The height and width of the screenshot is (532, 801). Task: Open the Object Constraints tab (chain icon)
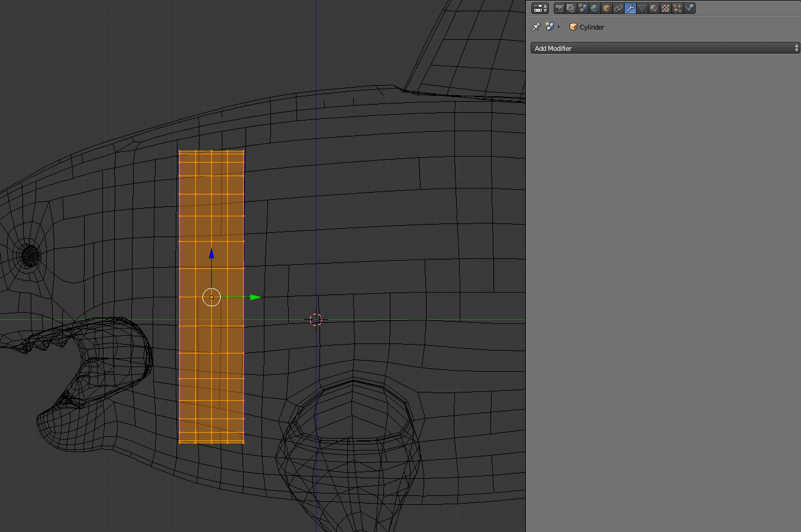coord(618,8)
